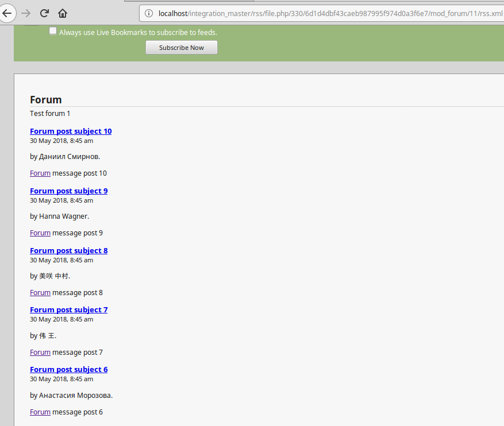This screenshot has width=504, height=426.
Task: Follow Forum link in message post 8
Action: click(x=40, y=293)
